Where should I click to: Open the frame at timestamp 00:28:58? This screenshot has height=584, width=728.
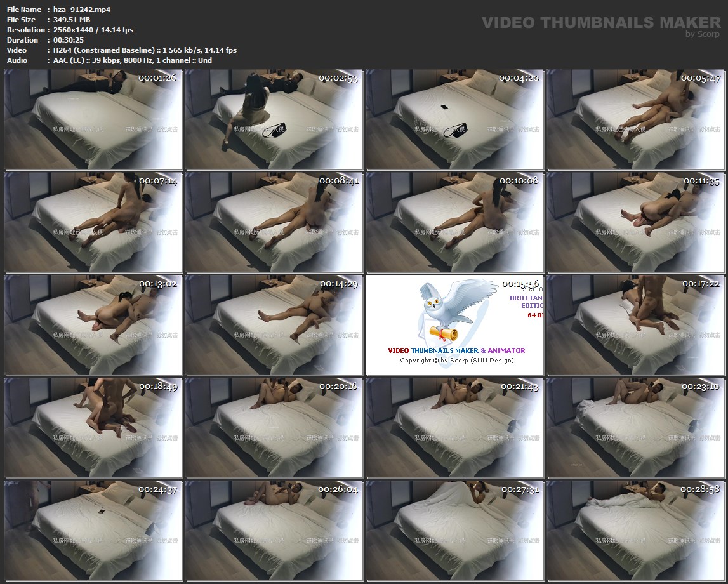pos(635,531)
